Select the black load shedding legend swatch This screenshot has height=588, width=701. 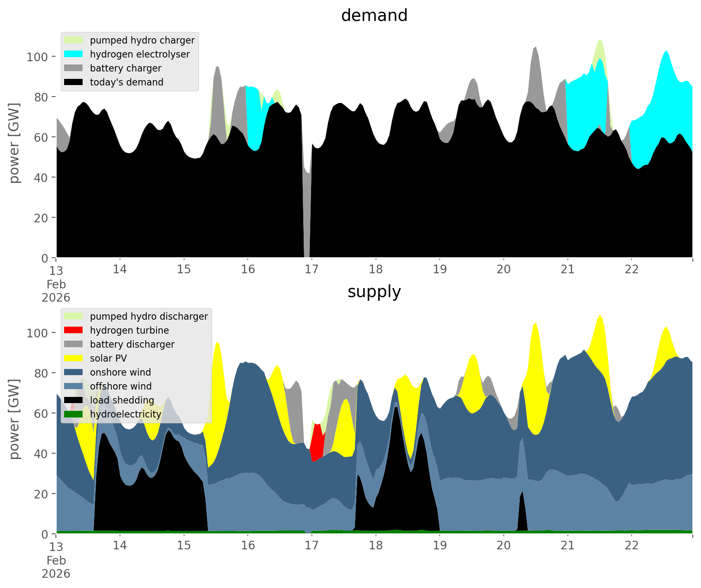pos(74,400)
